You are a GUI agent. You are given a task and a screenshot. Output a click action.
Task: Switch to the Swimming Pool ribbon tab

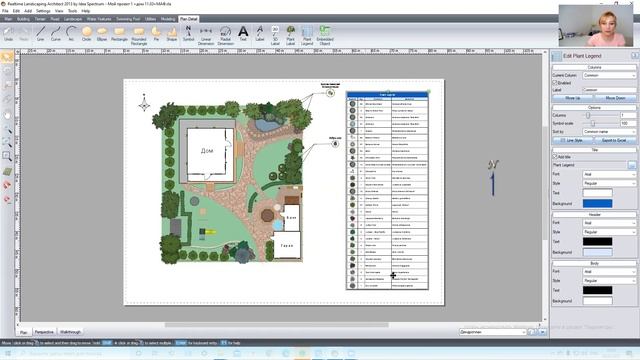coord(128,19)
